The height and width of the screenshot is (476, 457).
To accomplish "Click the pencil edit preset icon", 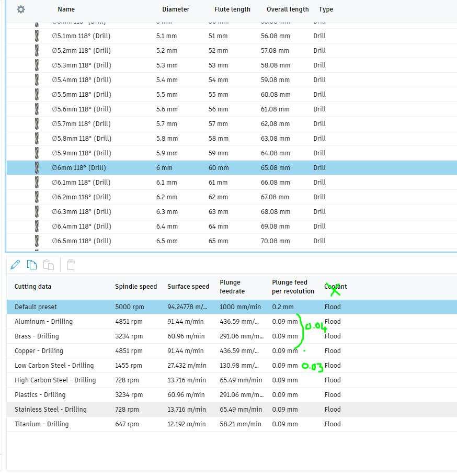I will coord(15,265).
